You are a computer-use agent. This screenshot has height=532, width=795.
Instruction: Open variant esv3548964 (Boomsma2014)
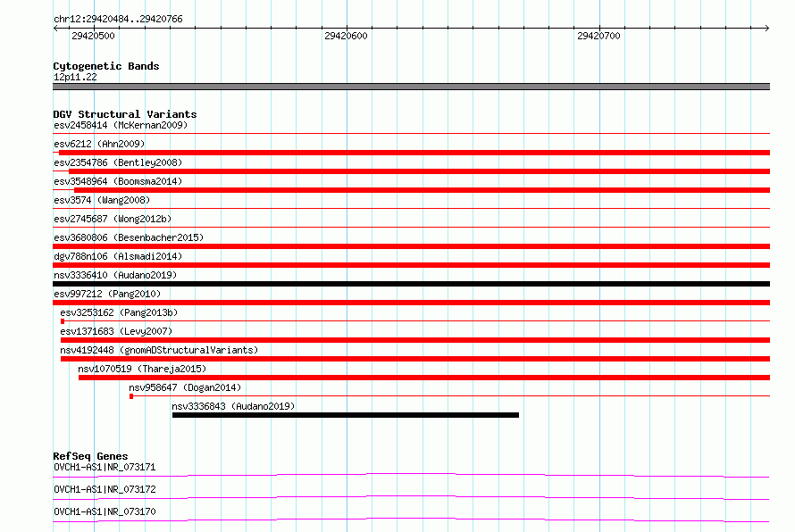[118, 181]
